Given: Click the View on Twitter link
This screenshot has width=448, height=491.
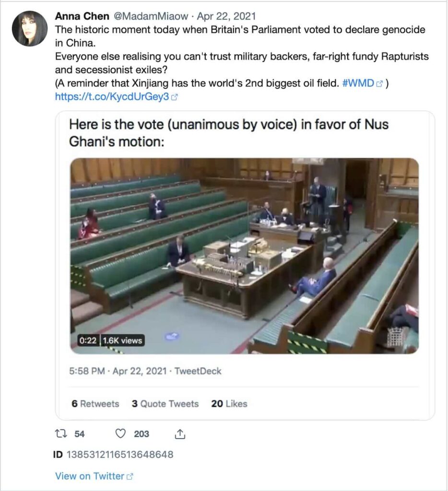Looking at the screenshot, I should [x=89, y=476].
